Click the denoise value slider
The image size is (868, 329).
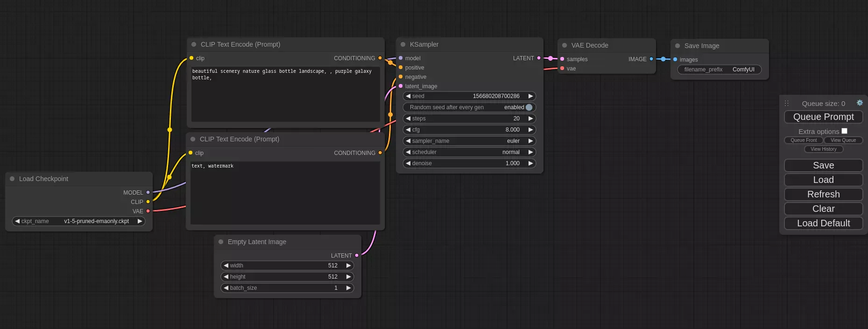(469, 163)
